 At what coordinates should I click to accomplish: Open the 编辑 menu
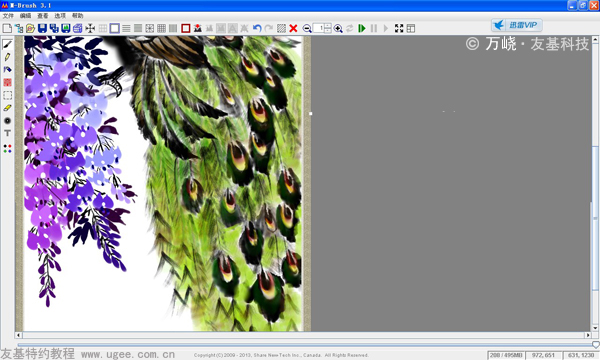(25, 16)
